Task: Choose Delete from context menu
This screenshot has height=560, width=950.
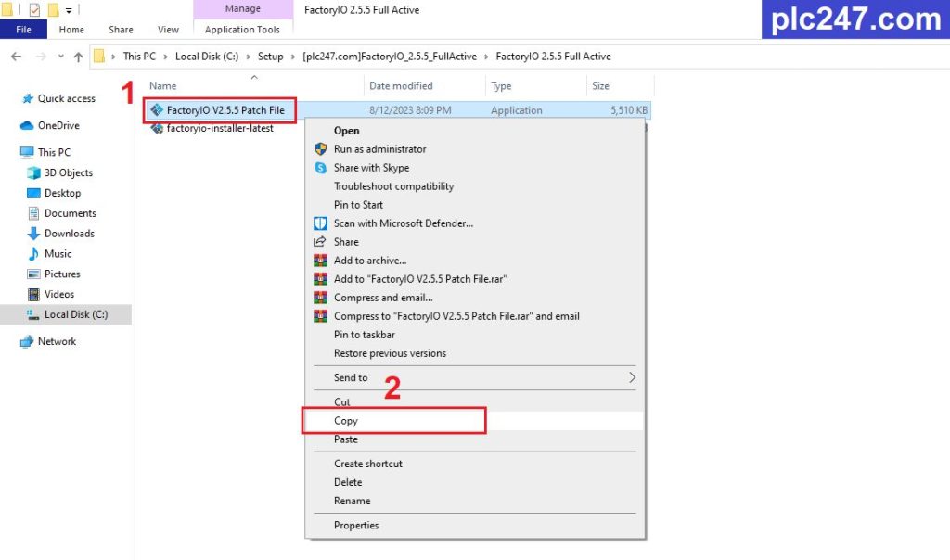Action: [475, 482]
